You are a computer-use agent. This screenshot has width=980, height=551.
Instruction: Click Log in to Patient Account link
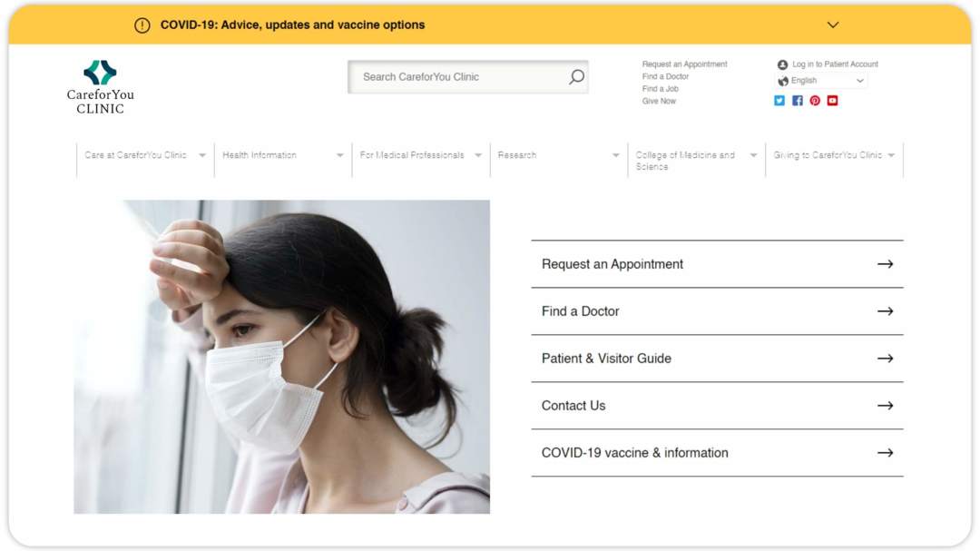pos(835,64)
